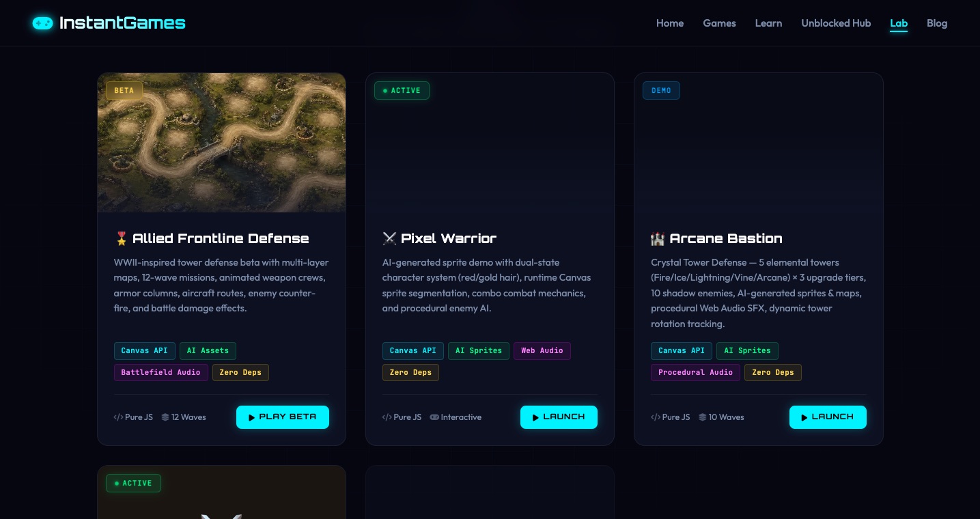980x519 pixels.
Task: Click the Battlefield Audio tag
Action: pyautogui.click(x=161, y=373)
